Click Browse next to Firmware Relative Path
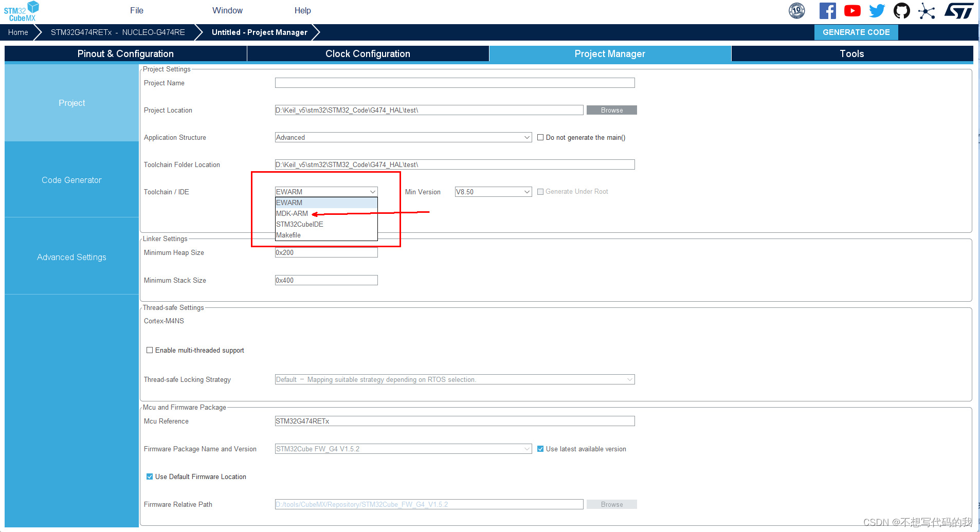This screenshot has width=980, height=532. (x=612, y=504)
